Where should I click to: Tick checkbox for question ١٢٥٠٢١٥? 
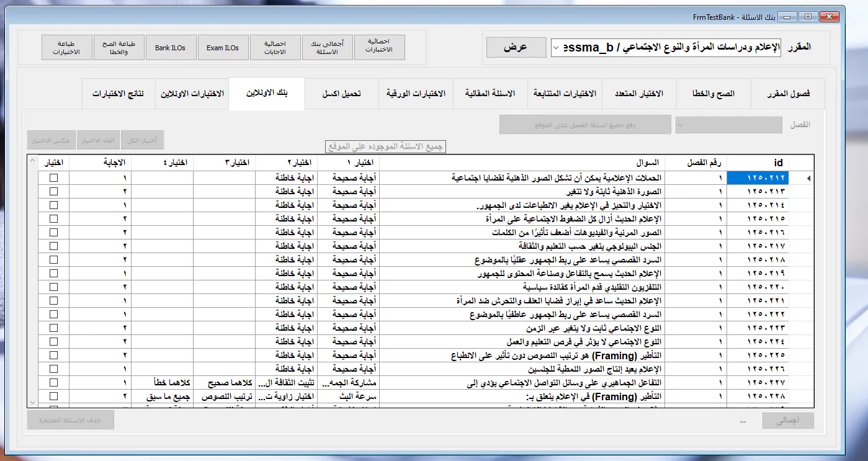(54, 219)
